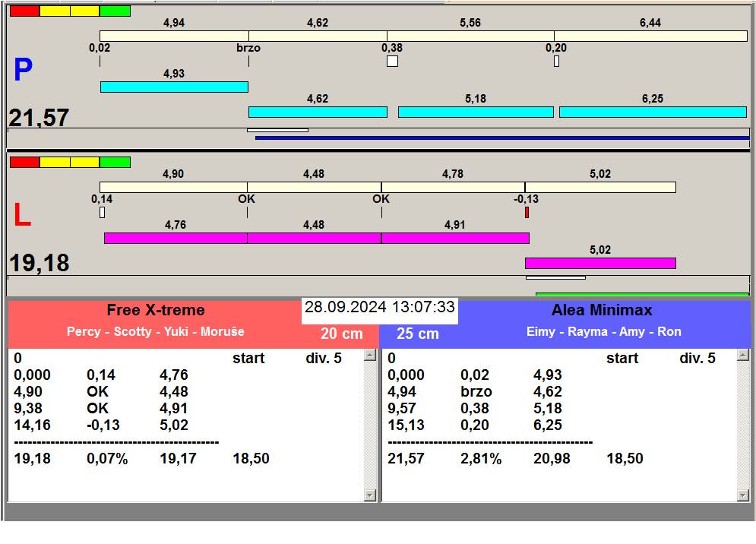
Task: Click the up arrow of the left results list scrollbar
Action: click(x=370, y=356)
